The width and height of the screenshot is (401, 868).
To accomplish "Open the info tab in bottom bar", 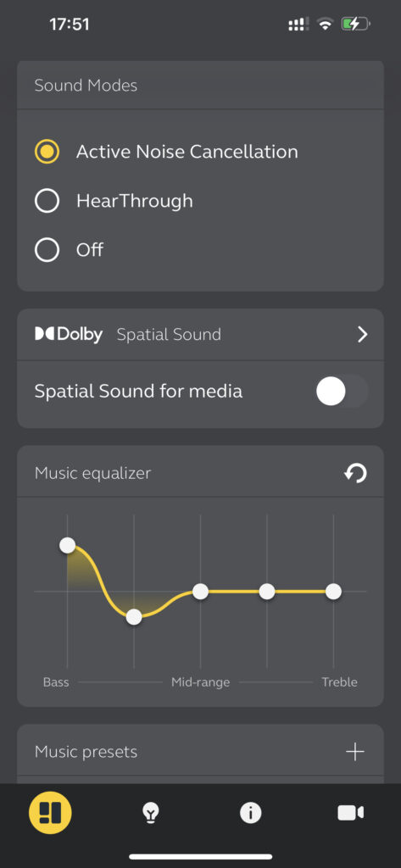I will [250, 813].
